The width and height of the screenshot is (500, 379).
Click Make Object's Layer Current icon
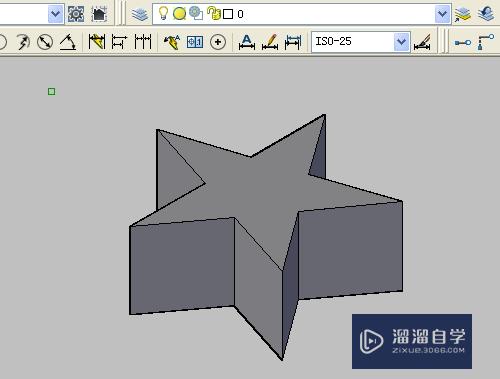pyautogui.click(x=463, y=14)
